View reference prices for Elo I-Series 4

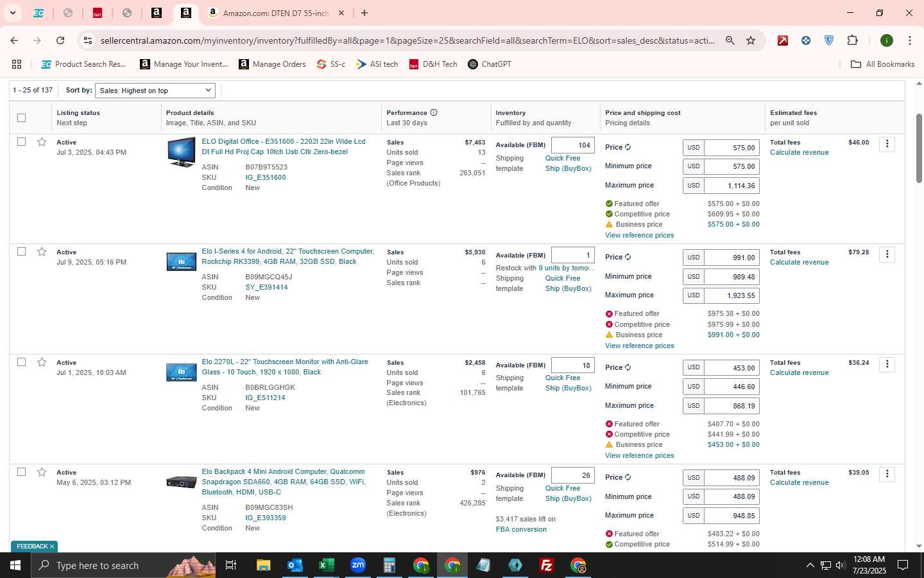pos(639,346)
